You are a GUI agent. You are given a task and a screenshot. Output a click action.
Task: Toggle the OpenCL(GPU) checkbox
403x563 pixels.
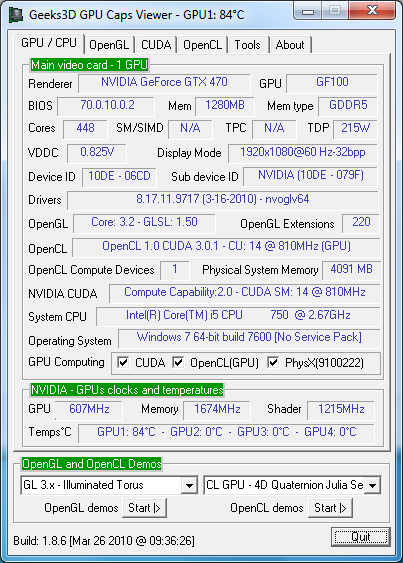[x=178, y=362]
